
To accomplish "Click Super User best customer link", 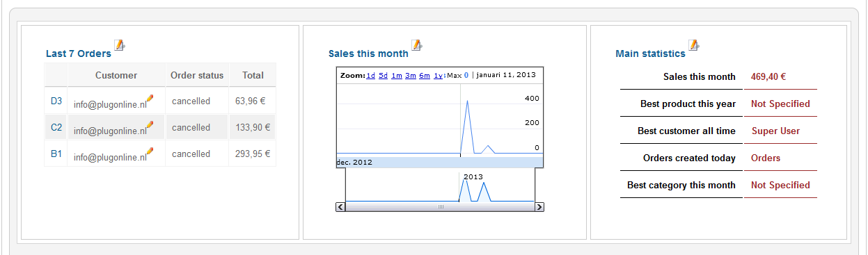I will pyautogui.click(x=775, y=131).
